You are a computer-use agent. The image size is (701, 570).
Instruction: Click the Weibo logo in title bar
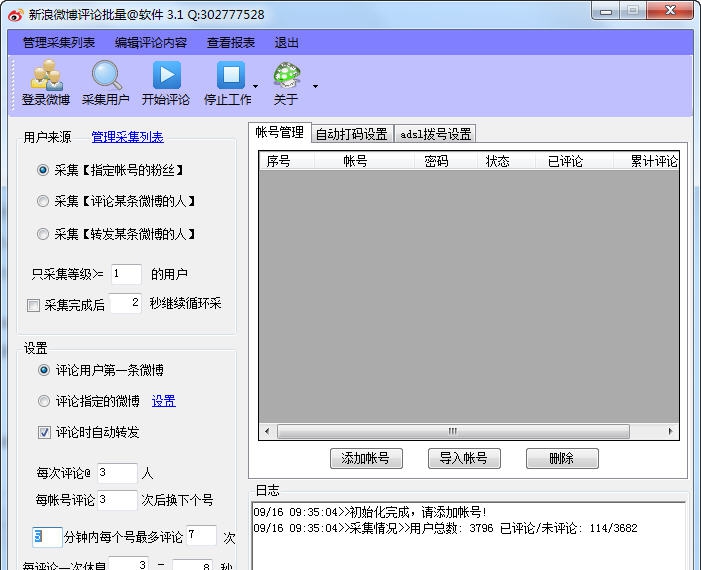click(x=16, y=15)
